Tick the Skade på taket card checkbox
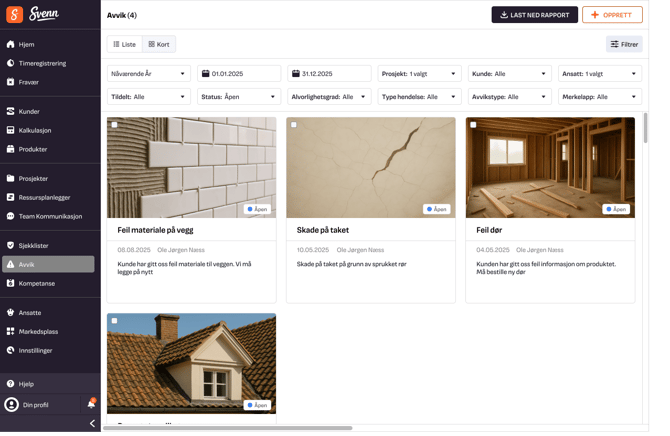The image size is (670, 436). point(294,125)
